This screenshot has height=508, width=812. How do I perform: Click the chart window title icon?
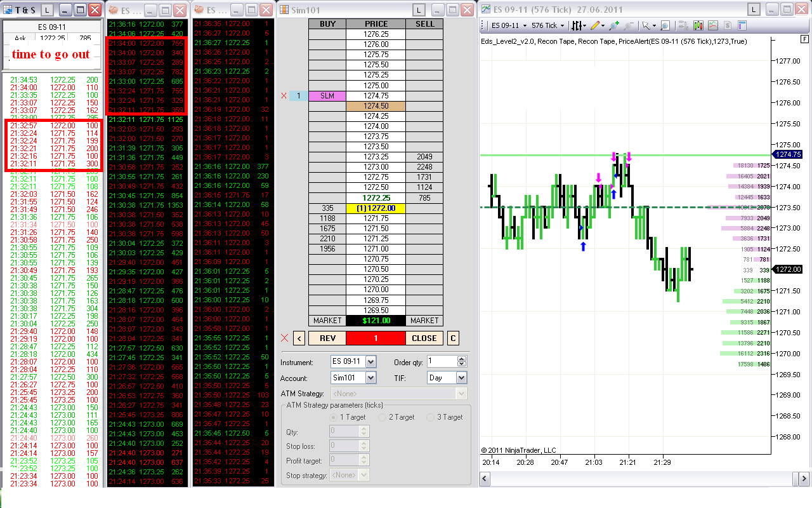(485, 10)
